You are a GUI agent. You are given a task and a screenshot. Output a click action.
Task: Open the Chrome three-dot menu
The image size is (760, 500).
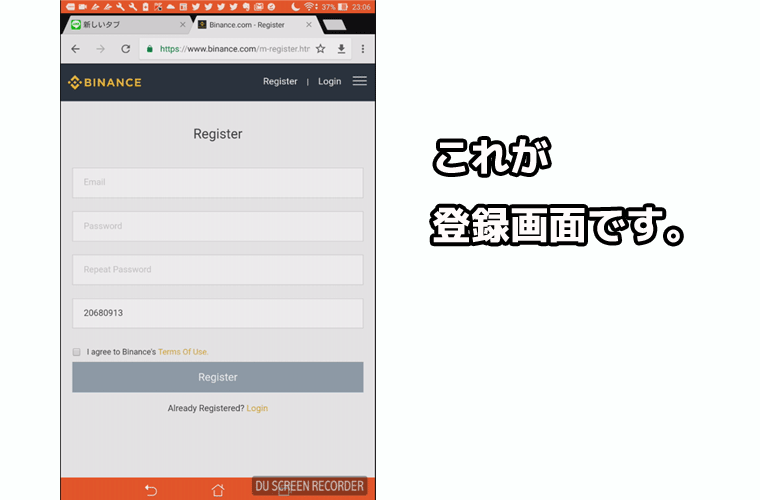point(363,49)
